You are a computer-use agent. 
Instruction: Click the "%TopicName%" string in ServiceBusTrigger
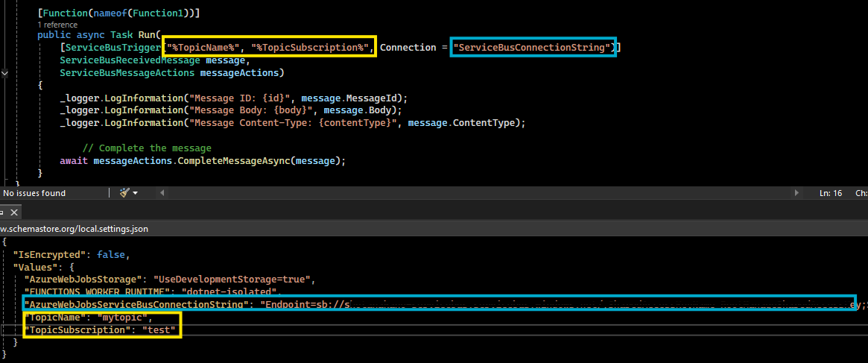click(205, 48)
